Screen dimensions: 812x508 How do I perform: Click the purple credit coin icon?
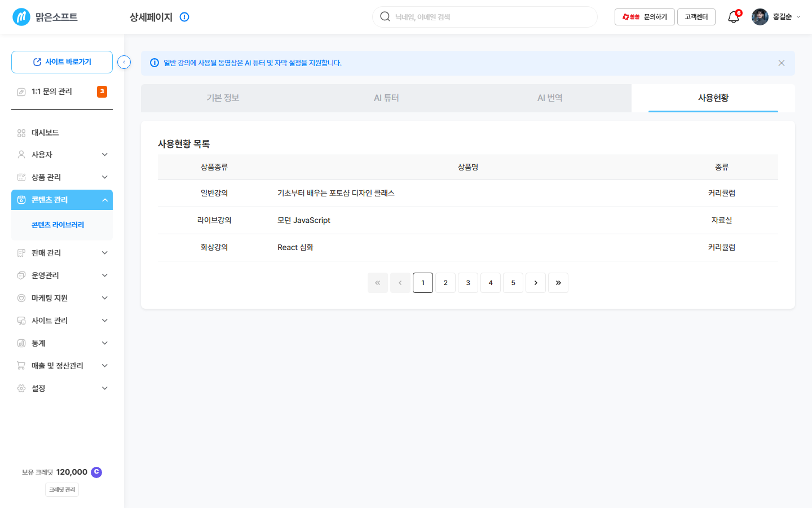[96, 472]
